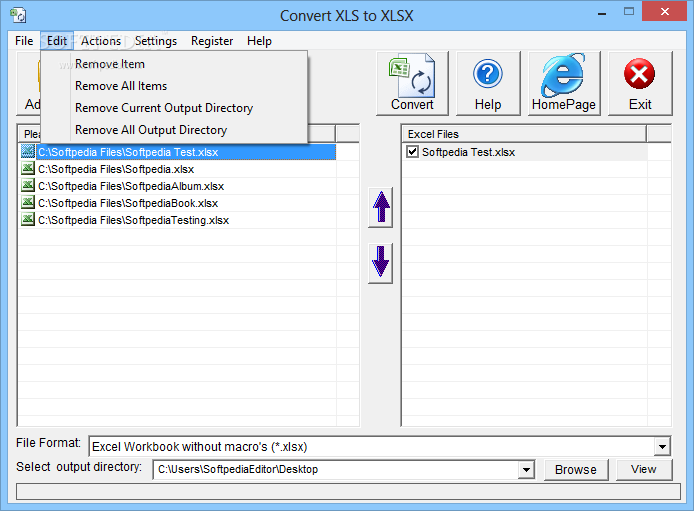Choose Remove All Output Directory

coord(174,130)
